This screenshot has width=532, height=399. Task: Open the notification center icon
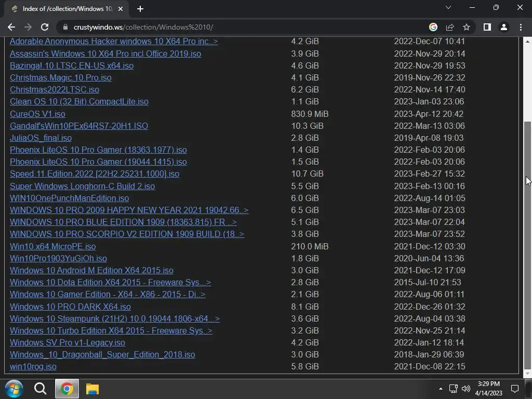coord(515,389)
